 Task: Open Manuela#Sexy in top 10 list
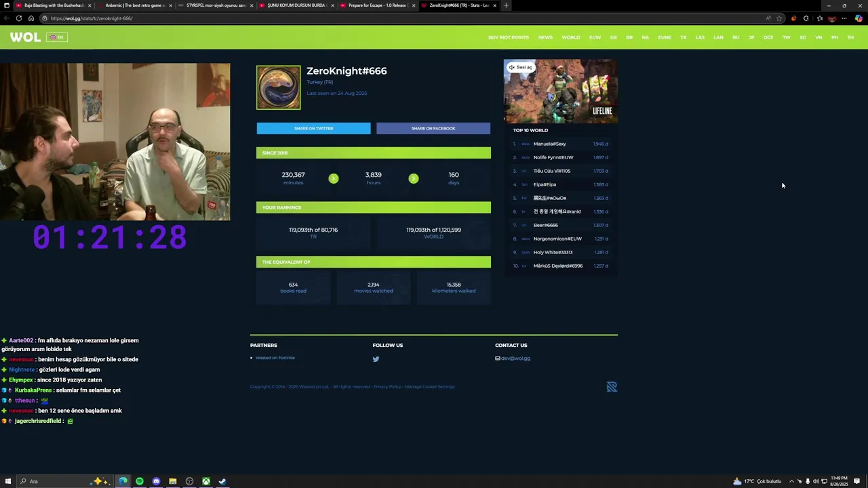pyautogui.click(x=549, y=144)
